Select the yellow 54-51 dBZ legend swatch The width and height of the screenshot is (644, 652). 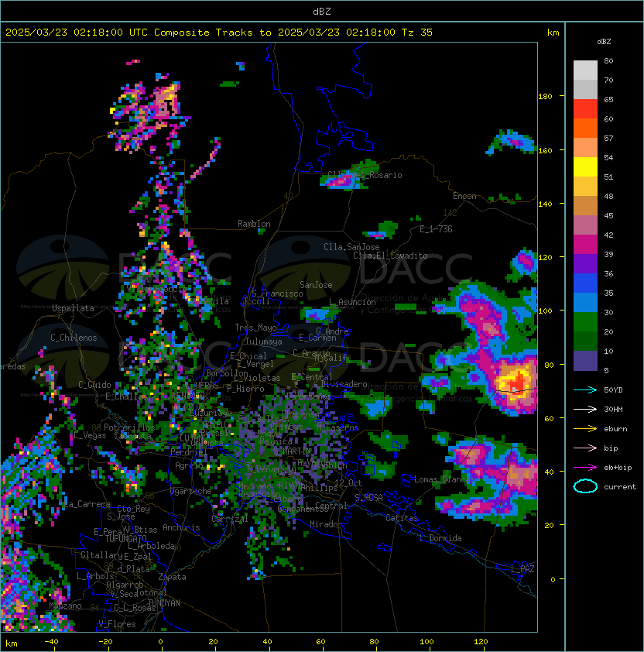585,167
